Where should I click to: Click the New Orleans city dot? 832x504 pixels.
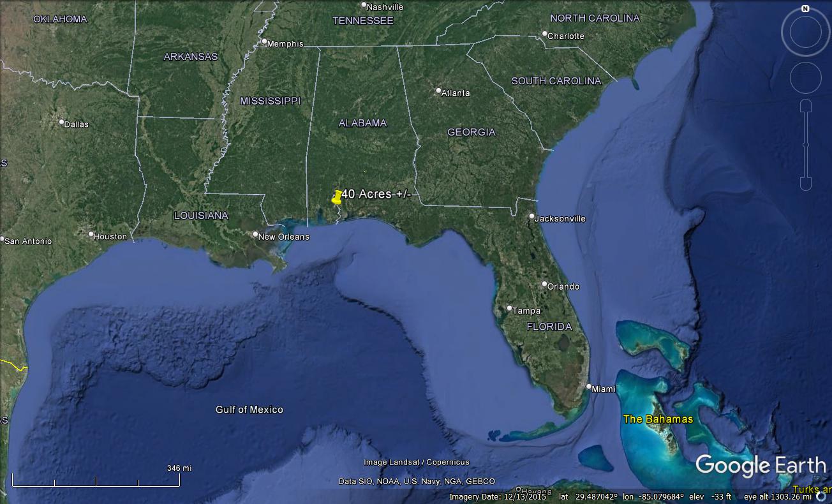click(256, 234)
